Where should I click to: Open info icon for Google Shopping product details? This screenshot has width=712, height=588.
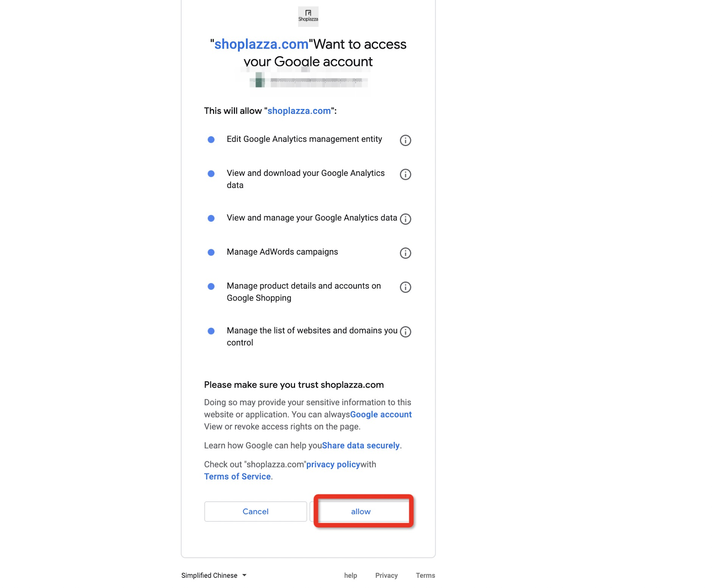coord(405,287)
